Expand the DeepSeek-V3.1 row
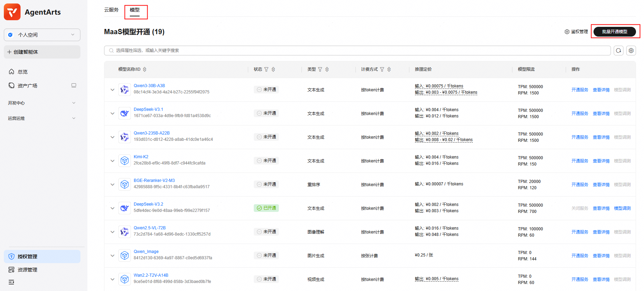 point(112,113)
